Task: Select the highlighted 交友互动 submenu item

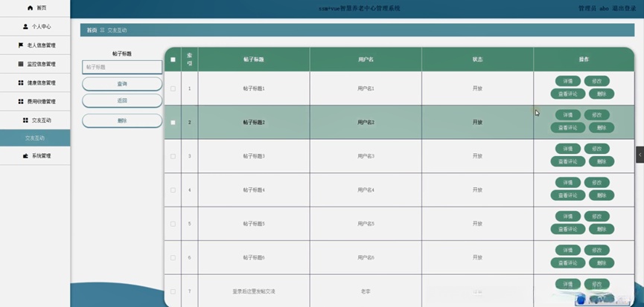Action: [x=36, y=138]
